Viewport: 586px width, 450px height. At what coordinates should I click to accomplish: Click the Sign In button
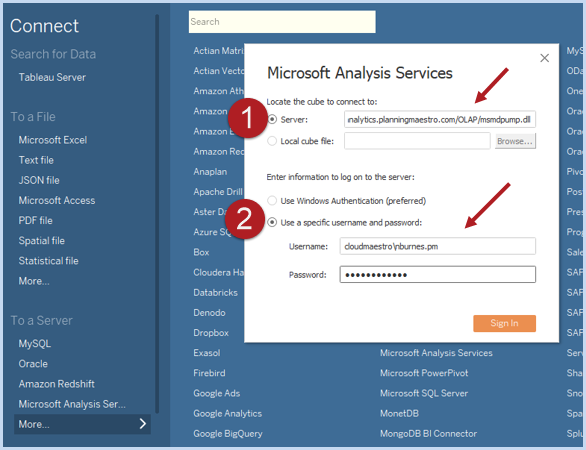click(504, 323)
